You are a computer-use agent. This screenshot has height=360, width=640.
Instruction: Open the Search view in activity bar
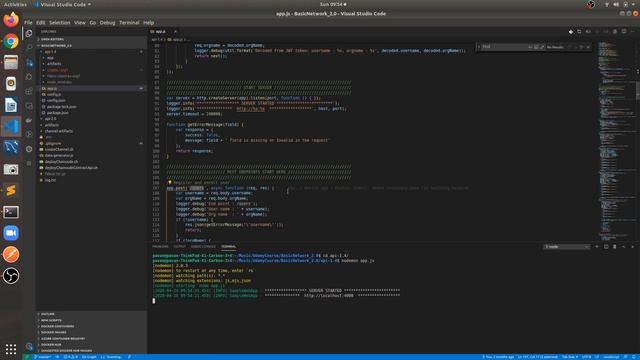pos(29,48)
